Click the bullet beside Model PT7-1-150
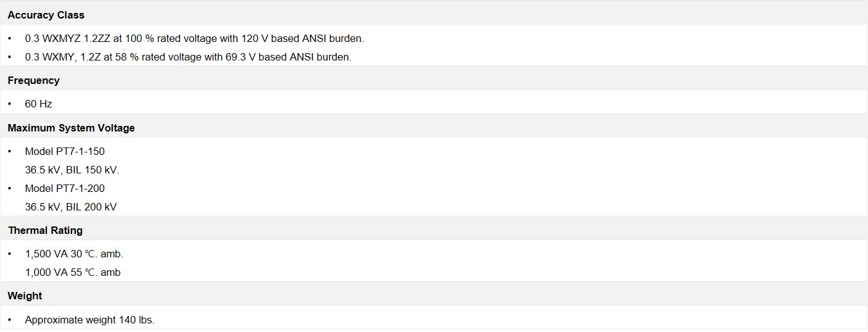Viewport: 868px width, 332px height. 10,151
